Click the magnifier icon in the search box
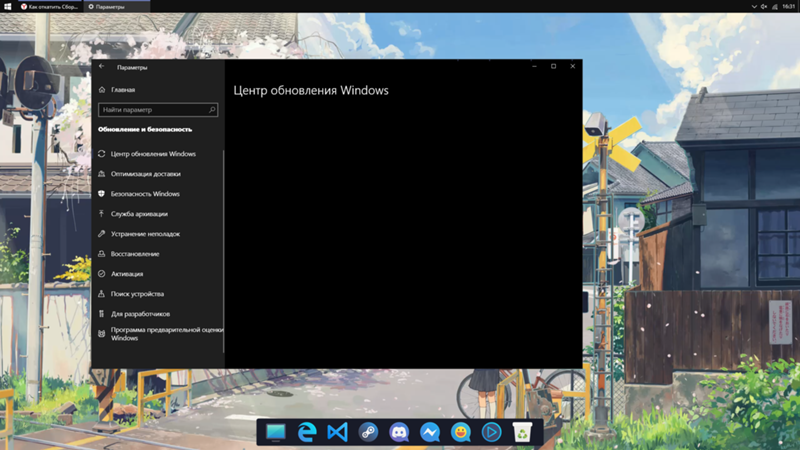The image size is (800, 450). [212, 110]
